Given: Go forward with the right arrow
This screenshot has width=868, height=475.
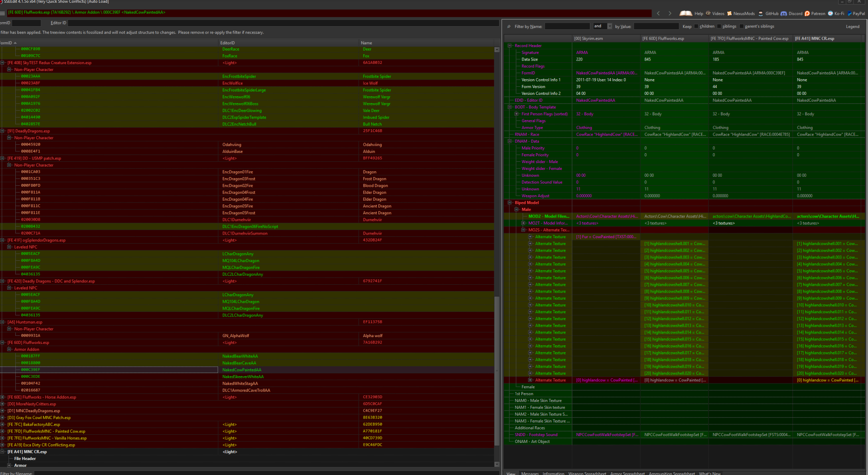Looking at the screenshot, I should [670, 14].
